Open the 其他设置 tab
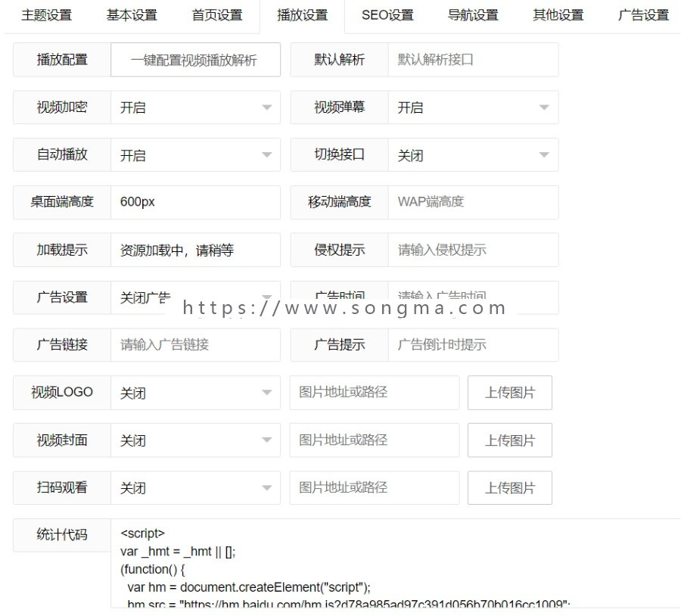Viewport: 681px width, 616px height. (x=558, y=16)
